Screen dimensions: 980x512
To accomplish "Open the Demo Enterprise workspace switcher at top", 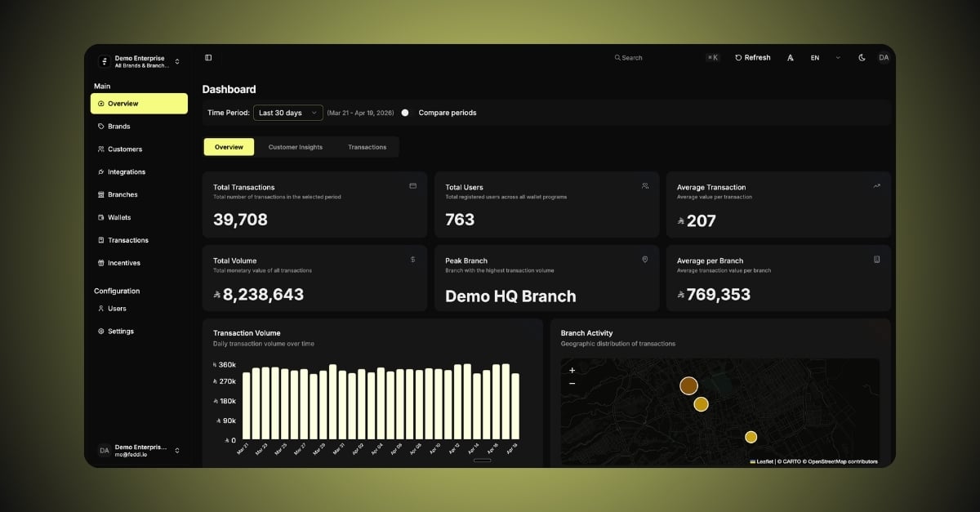I will [x=139, y=61].
